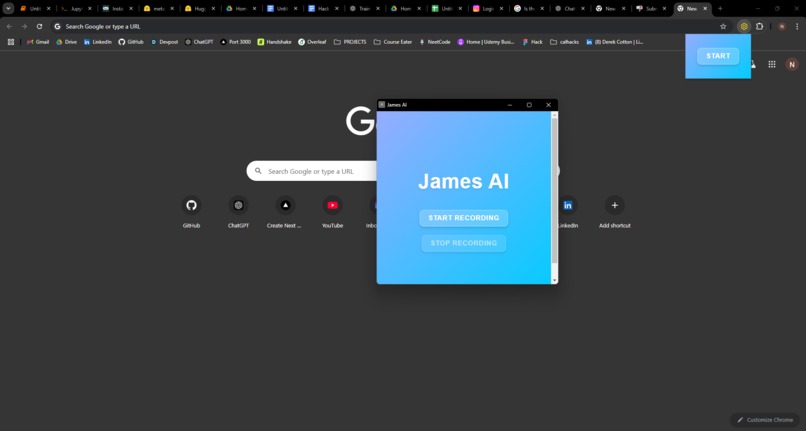Viewport: 806px width, 431px height.
Task: Reload the current page
Action: pos(39,26)
